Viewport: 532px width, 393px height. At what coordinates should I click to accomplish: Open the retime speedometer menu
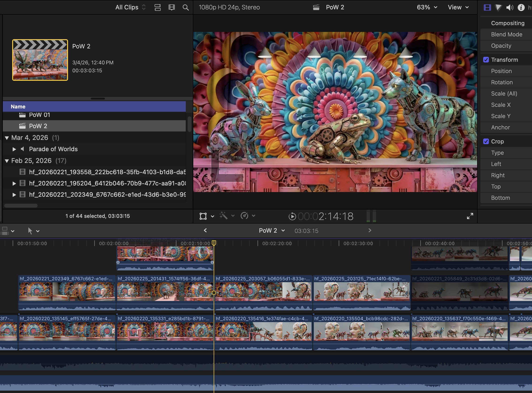point(248,216)
